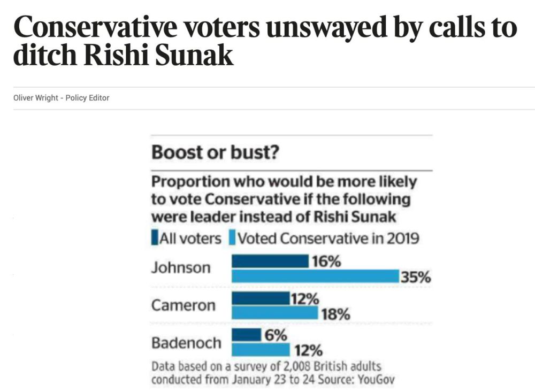
Task: Click the Cameron row label
Action: click(x=184, y=305)
